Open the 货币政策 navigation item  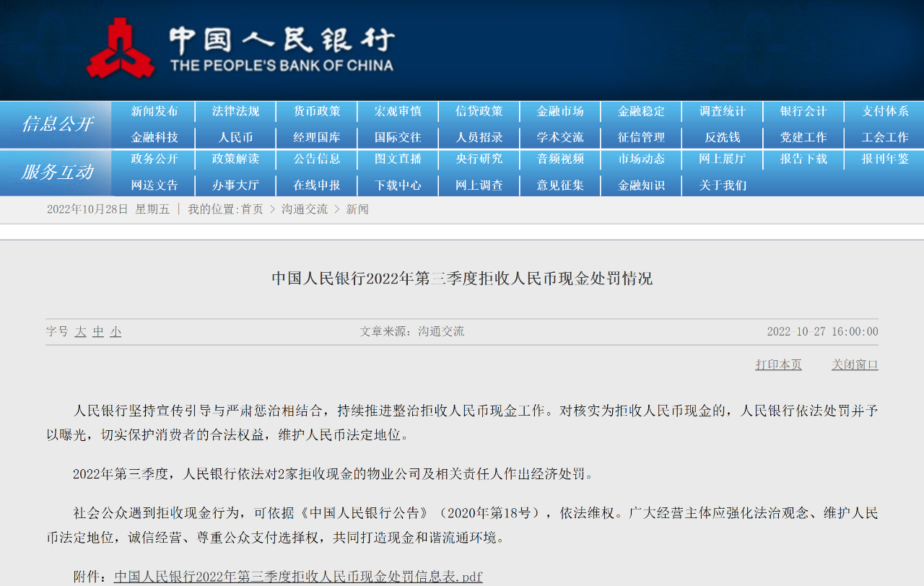pyautogui.click(x=316, y=112)
